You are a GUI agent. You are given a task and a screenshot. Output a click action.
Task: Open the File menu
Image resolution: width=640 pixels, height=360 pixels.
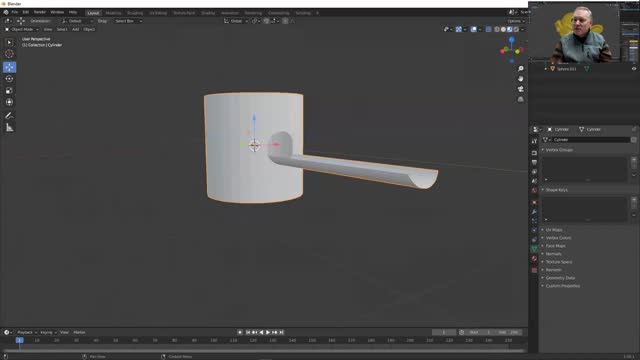click(x=15, y=12)
